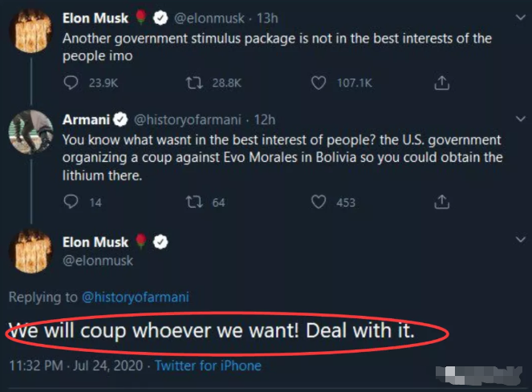
Task: Click the 11:32 PM Jul 24, 2020 timestamp
Action: coord(77,366)
